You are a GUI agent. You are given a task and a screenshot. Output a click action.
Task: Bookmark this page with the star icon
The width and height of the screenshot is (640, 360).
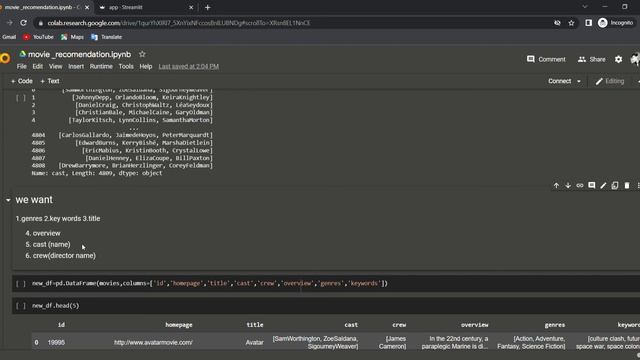click(571, 23)
